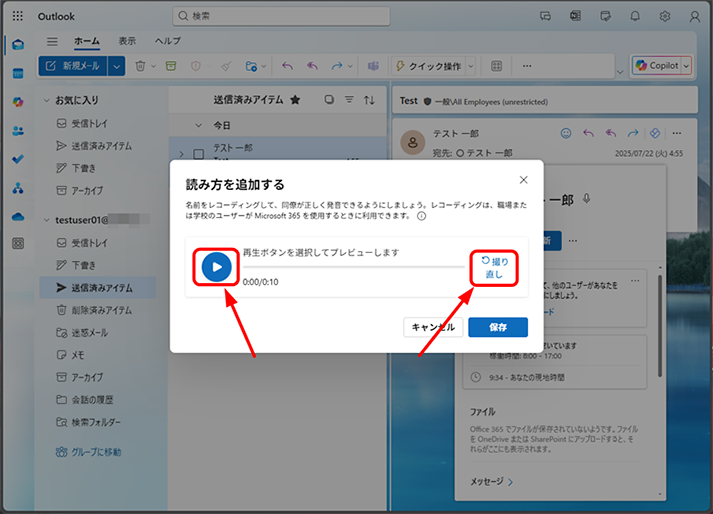Click the sweep broom icon in toolbar
This screenshot has height=514, width=713.
point(226,66)
